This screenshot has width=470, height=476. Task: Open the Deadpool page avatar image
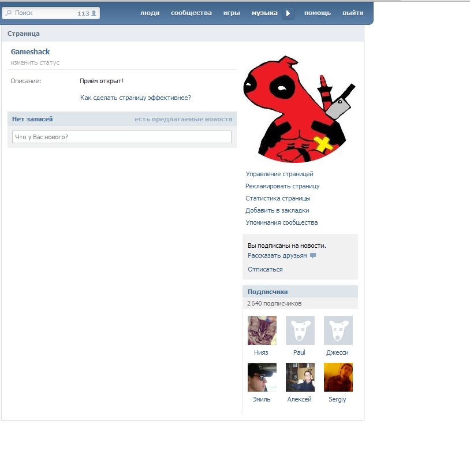pyautogui.click(x=299, y=109)
